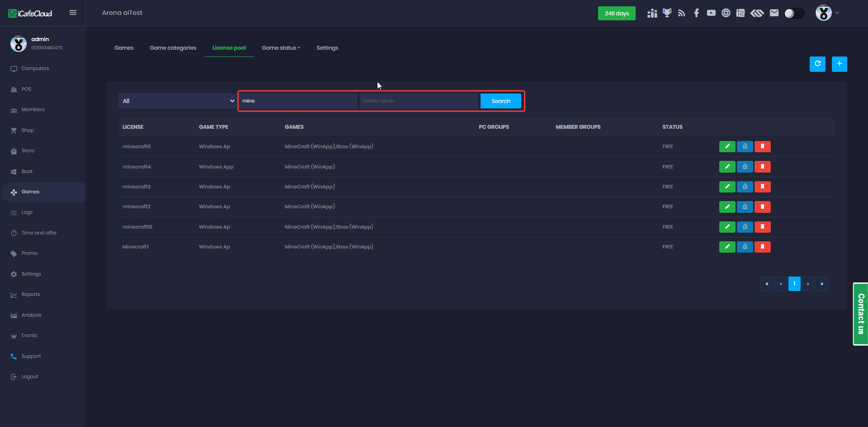Click the trophy icon in top bar
This screenshot has height=427, width=868.
click(667, 13)
